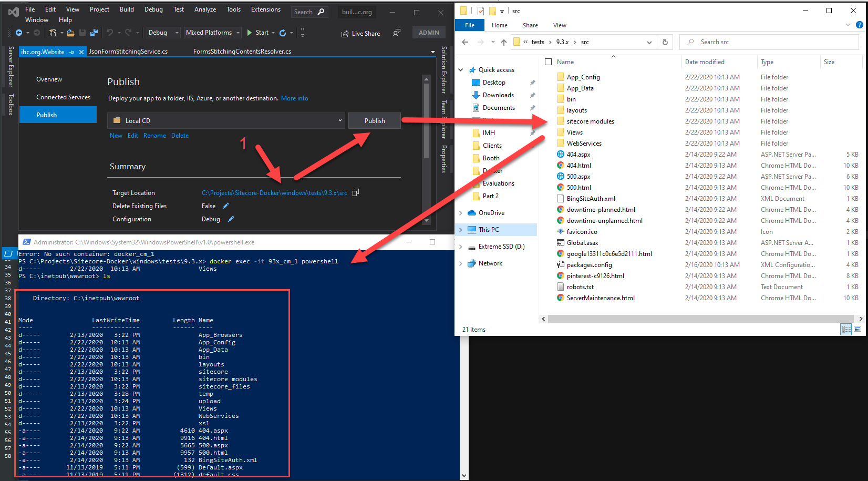Click the Explorer horizontal scrollbar
868x481 pixels.
pos(700,319)
